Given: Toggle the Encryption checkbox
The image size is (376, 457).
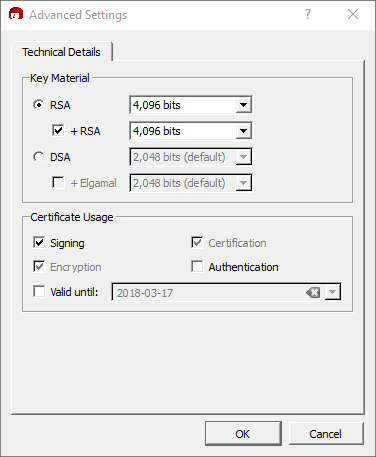Looking at the screenshot, I should pos(39,266).
